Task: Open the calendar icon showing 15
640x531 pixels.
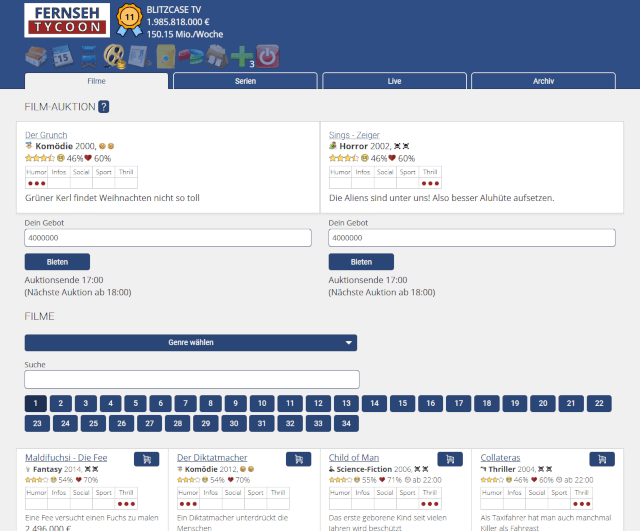Action: pyautogui.click(x=62, y=56)
